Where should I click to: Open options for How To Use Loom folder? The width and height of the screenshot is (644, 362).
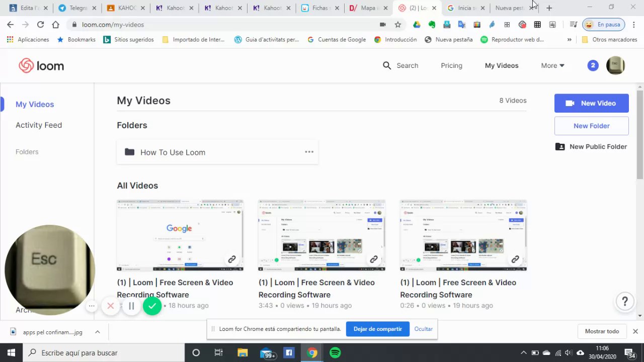point(309,152)
